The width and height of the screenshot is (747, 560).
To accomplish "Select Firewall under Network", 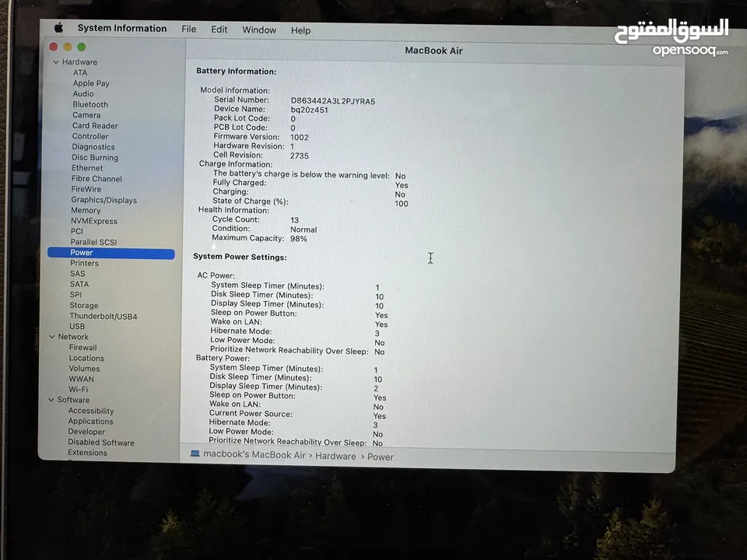I will (x=83, y=348).
